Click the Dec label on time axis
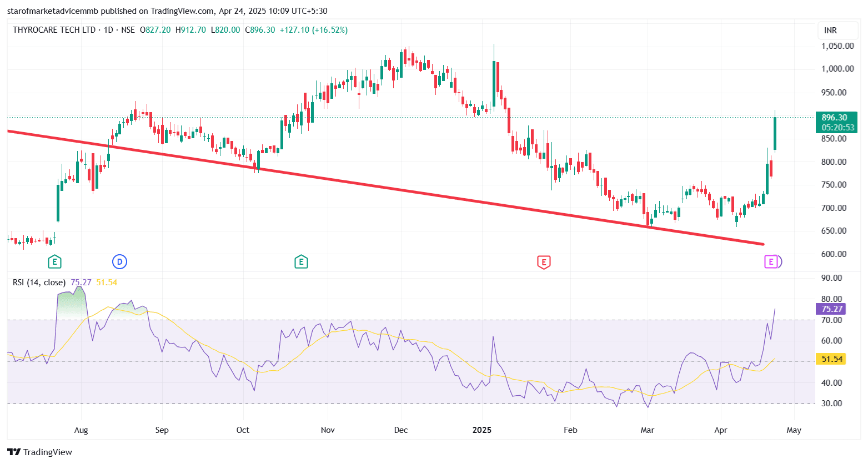Image resolution: width=868 pixels, height=464 pixels. tap(401, 430)
